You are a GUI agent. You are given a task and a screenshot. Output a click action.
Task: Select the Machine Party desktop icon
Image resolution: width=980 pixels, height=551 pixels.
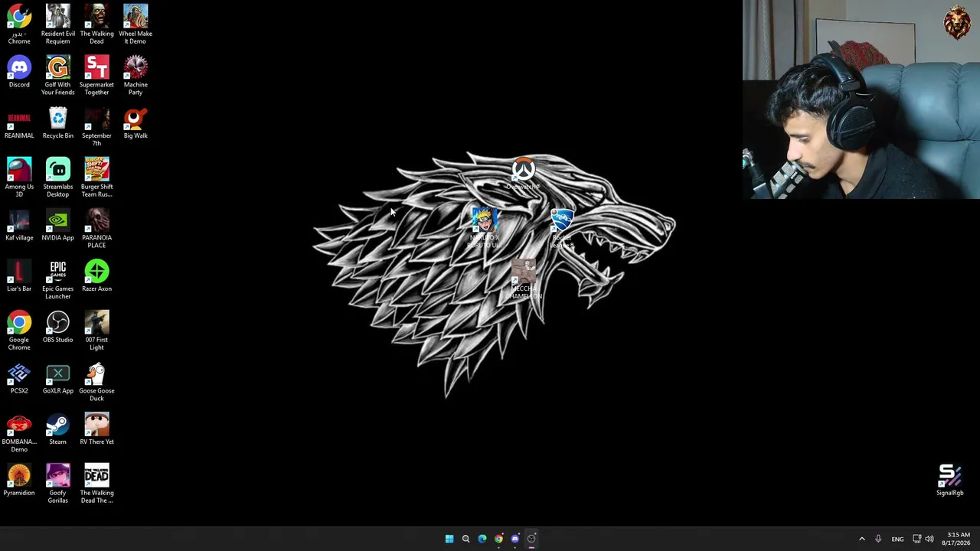click(x=136, y=75)
